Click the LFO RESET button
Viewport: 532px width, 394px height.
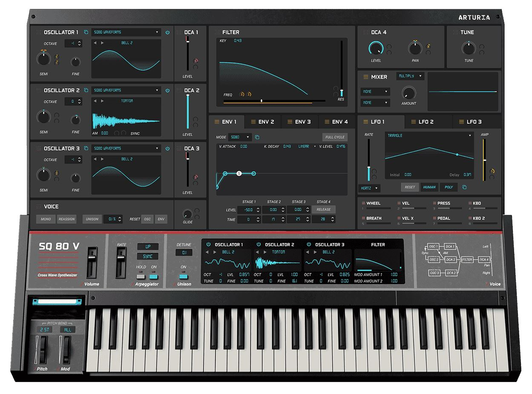point(410,187)
